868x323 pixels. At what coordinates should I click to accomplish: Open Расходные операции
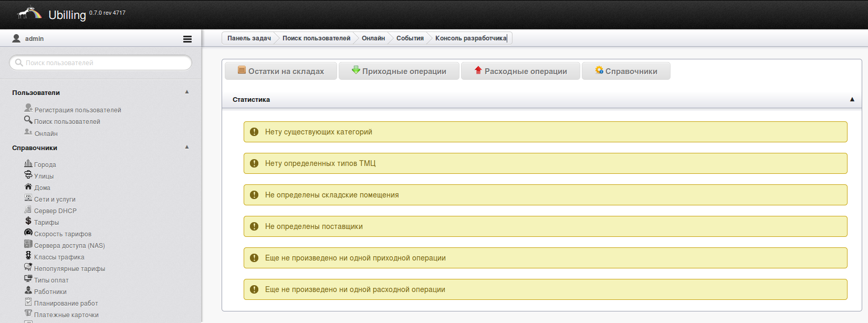[520, 71]
